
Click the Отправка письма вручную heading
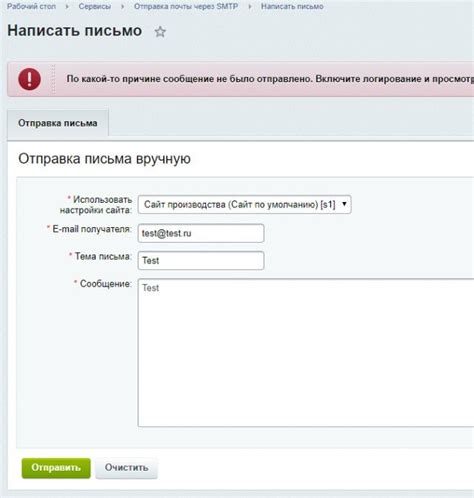(104, 159)
